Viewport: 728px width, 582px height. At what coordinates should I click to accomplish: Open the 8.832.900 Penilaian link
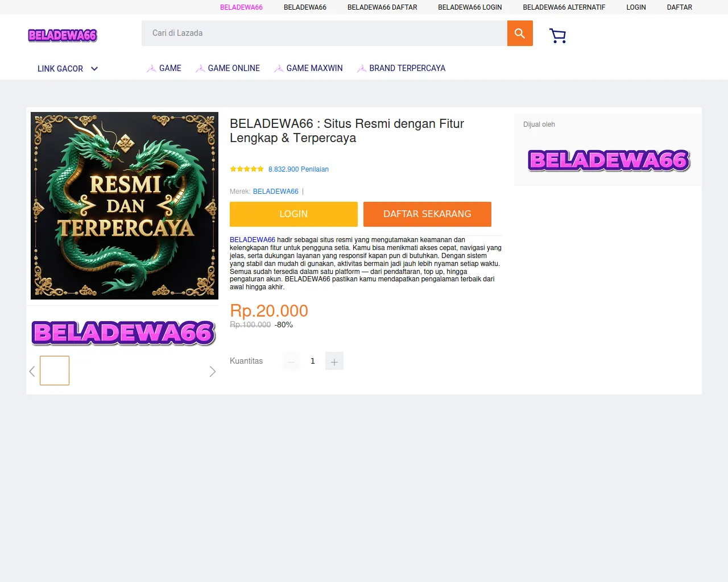tap(299, 169)
